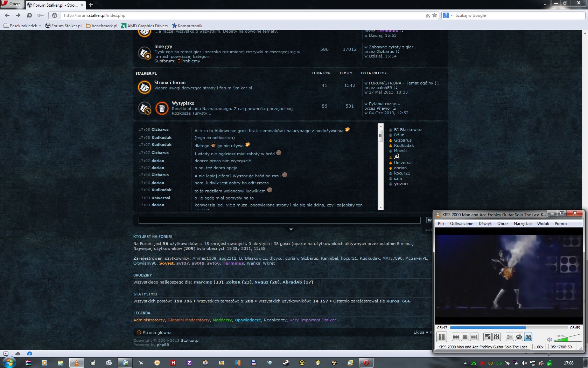588x368 pixels.
Task: Go back in Opera history
Action: click(x=7, y=15)
